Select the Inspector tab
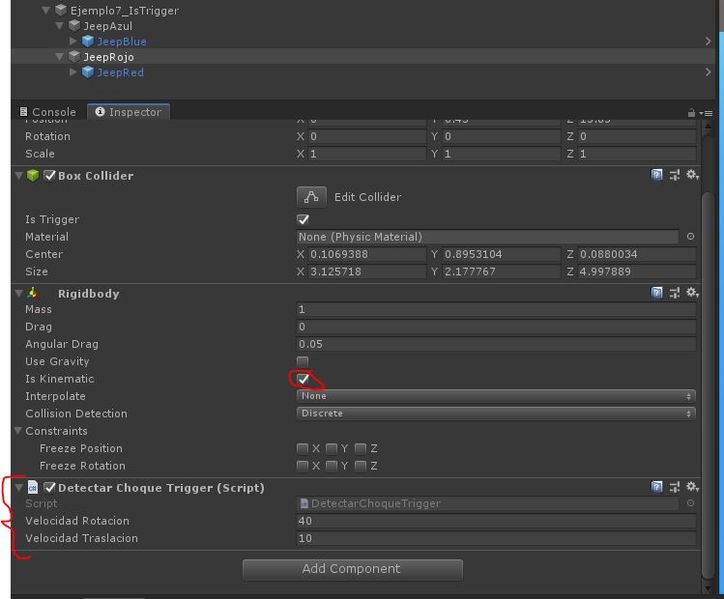Screen dimensions: 724x599 128,112
